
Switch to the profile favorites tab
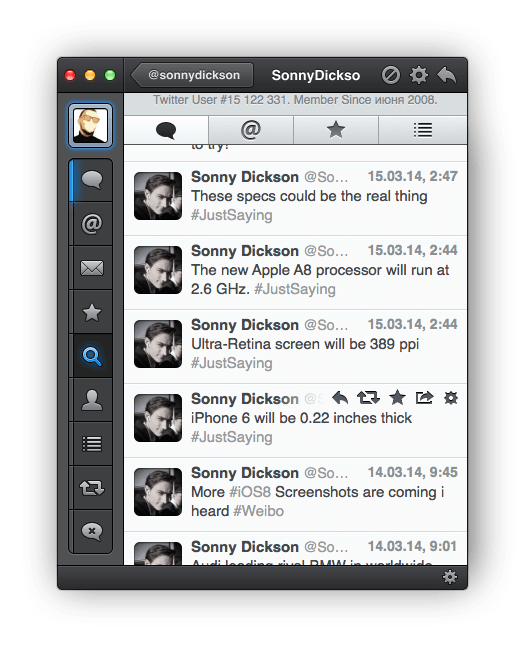pyautogui.click(x=336, y=130)
